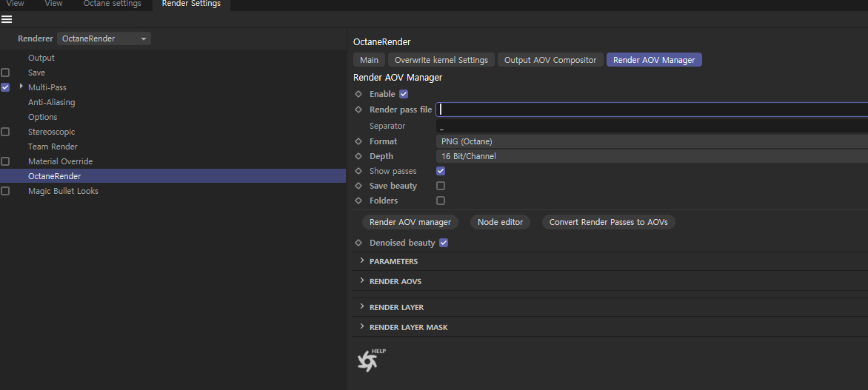Screen dimensions: 868x390
Task: Open the Format PNG (Octane) dropdown
Action: [x=652, y=141]
